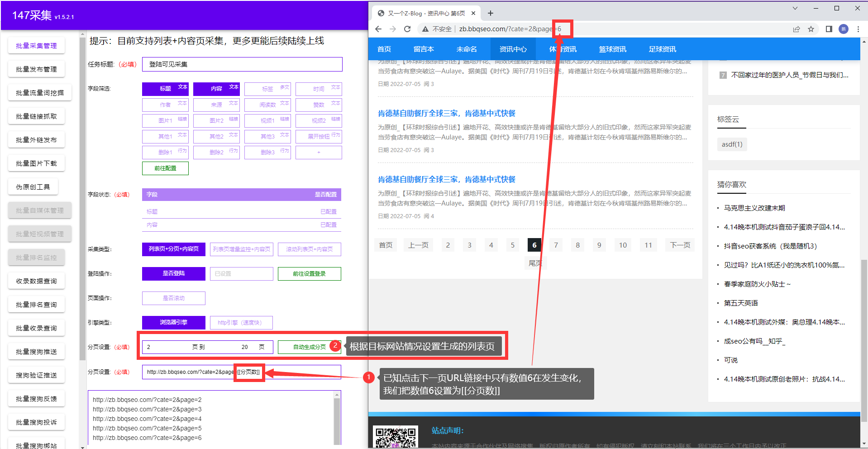868x449 pixels.
Task: Open 收录数据查询 in the sidebar
Action: coord(36,281)
